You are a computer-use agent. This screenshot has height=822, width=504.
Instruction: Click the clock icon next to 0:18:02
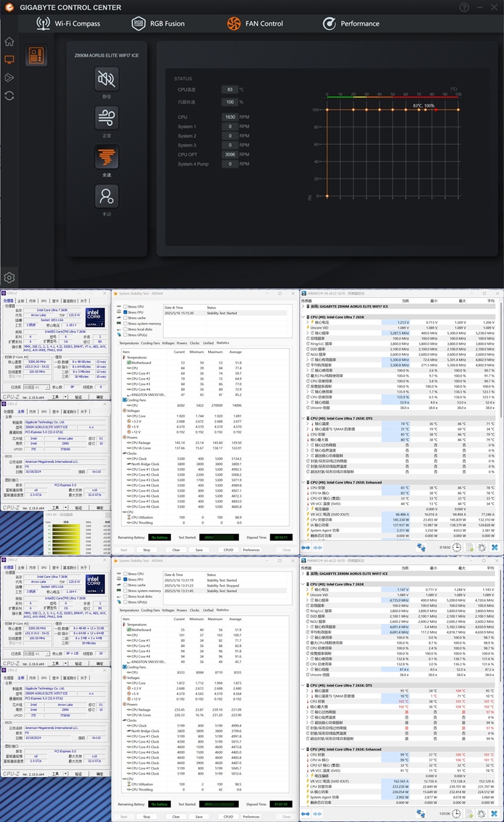tap(457, 547)
